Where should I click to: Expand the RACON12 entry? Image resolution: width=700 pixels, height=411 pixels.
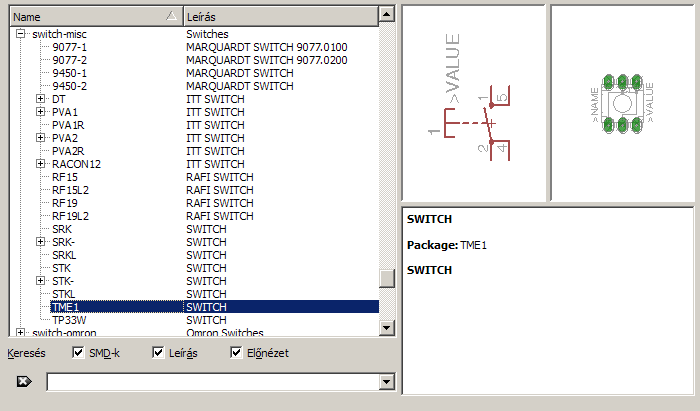coord(41,164)
